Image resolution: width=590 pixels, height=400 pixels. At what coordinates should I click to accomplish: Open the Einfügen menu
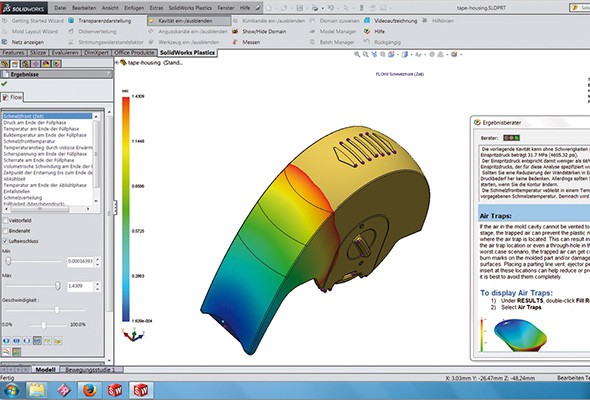pyautogui.click(x=134, y=8)
